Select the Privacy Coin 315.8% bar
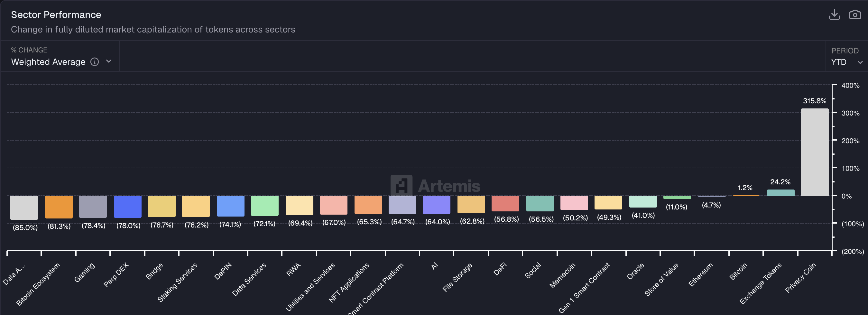 [815, 152]
